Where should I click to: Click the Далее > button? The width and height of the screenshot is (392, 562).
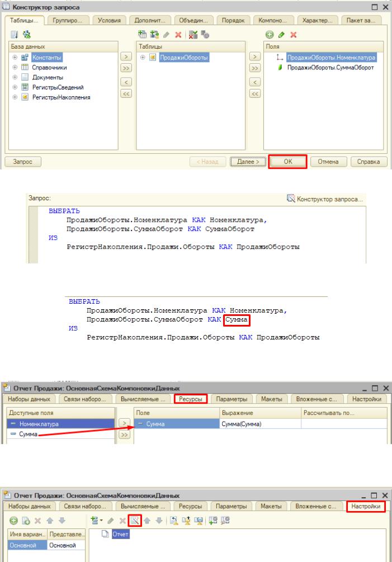[x=248, y=162]
